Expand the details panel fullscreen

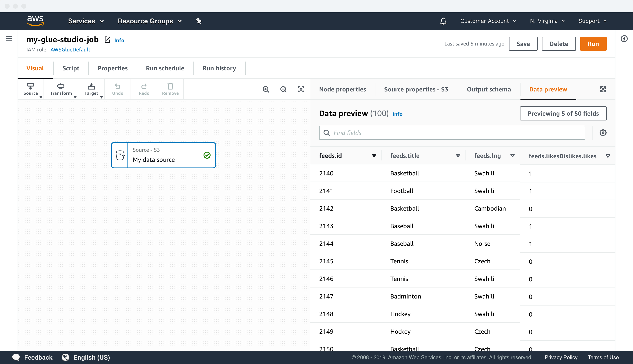(603, 89)
